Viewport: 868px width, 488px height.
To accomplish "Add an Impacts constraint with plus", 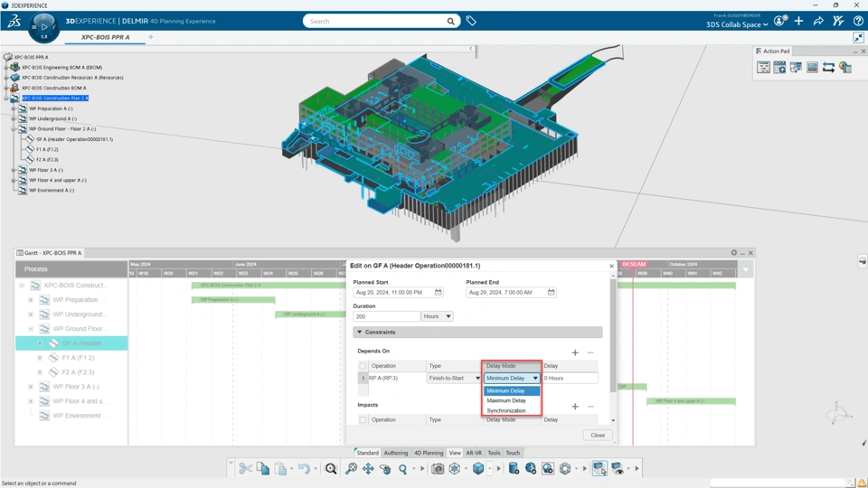I will [x=575, y=407].
